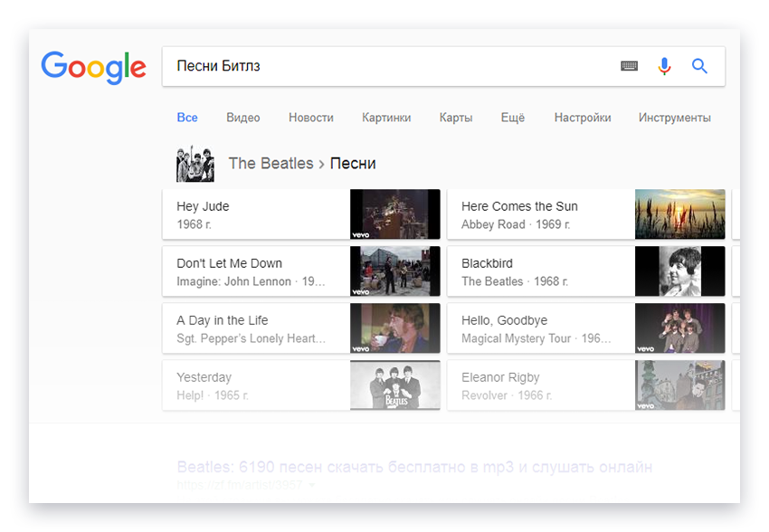769x532 pixels.
Task: Open Here Comes the Sun song title
Action: [520, 206]
